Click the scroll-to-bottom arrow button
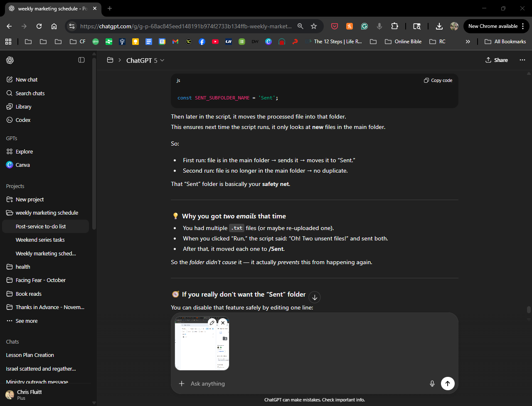Screen dimensions: 532x406 click(315, 297)
